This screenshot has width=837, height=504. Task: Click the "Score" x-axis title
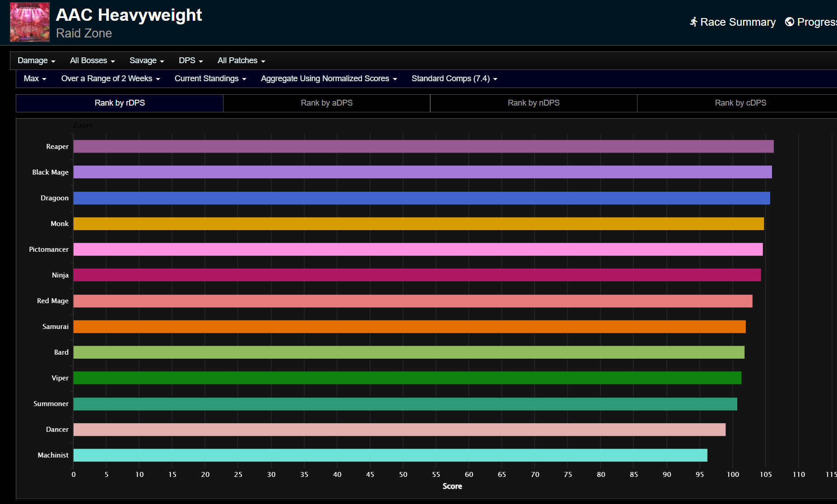[452, 486]
